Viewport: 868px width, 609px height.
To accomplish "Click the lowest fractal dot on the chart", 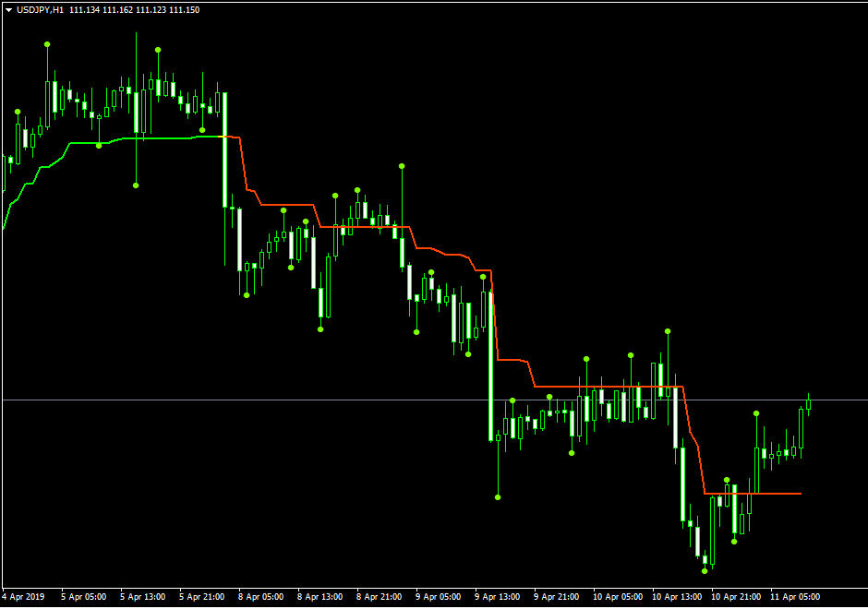I will [705, 571].
